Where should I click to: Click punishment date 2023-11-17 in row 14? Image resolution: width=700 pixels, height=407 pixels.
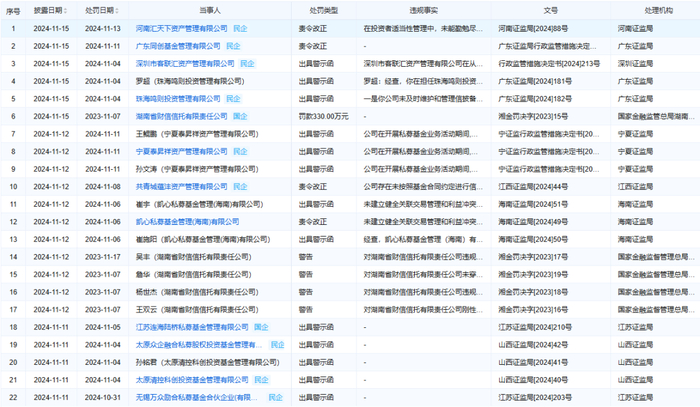click(103, 257)
